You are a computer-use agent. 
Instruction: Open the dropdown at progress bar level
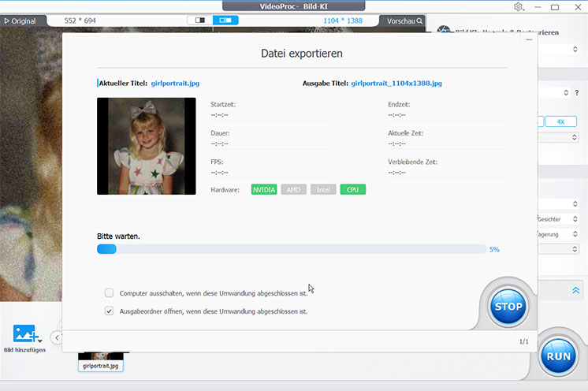coord(575,249)
